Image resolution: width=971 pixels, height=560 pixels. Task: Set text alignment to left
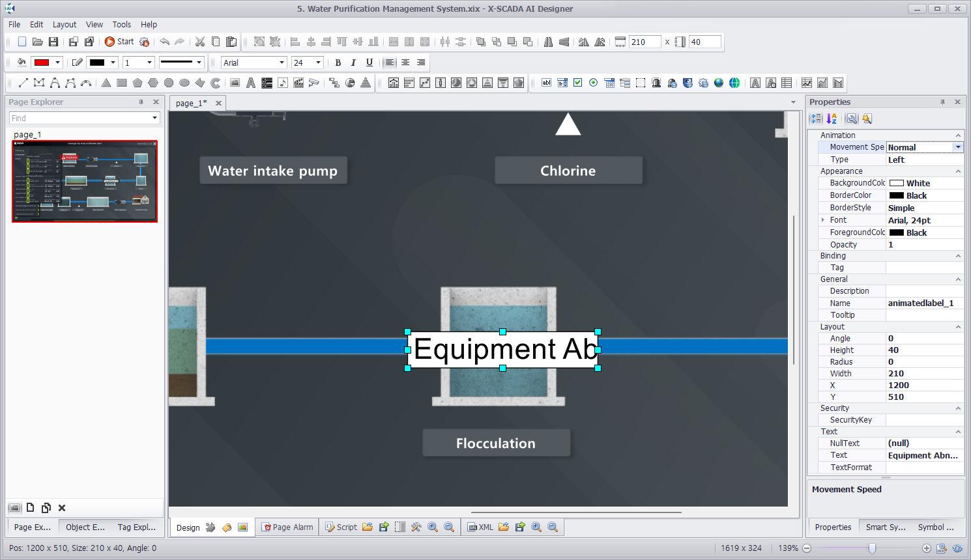pos(390,63)
